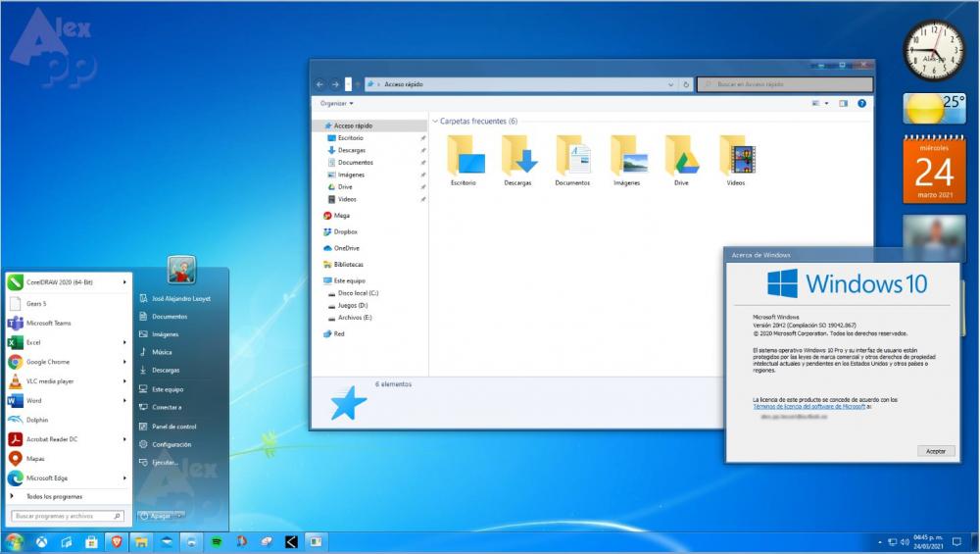The image size is (980, 554).
Task: Open Descargas folder icon in Carpetas frecuentes
Action: (x=517, y=161)
